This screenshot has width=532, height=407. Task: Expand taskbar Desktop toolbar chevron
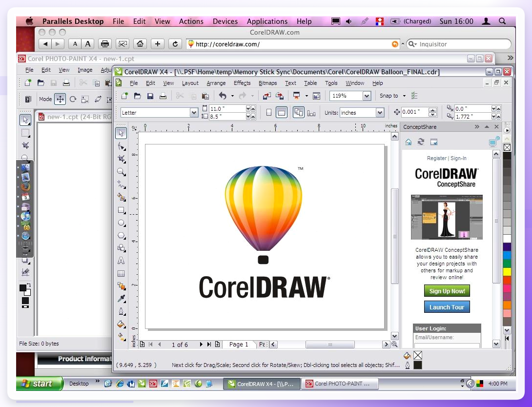coord(98,381)
